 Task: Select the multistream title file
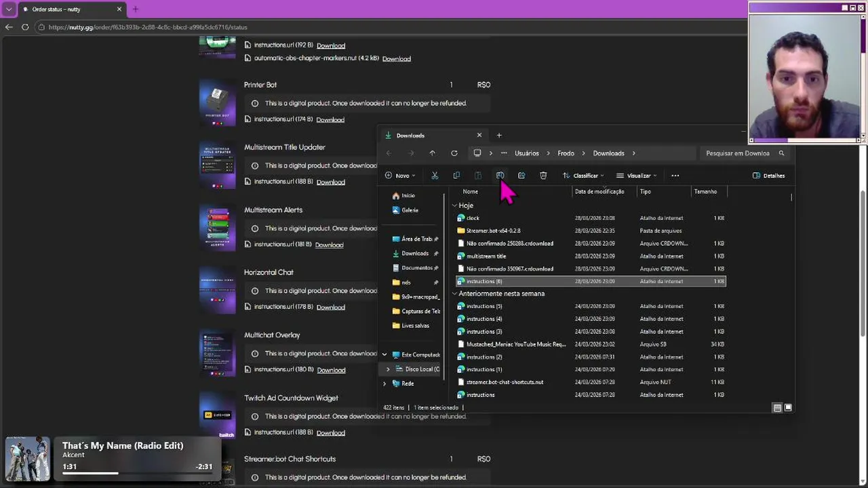coord(486,256)
